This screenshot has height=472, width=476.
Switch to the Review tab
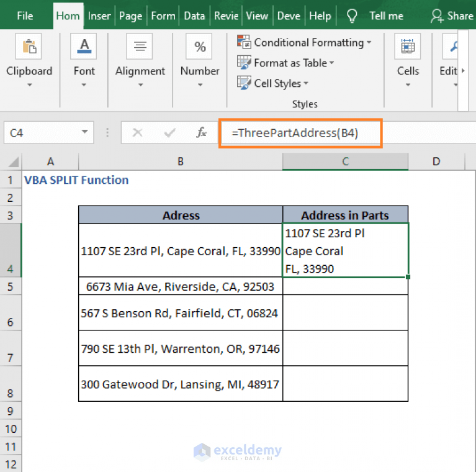click(x=226, y=16)
